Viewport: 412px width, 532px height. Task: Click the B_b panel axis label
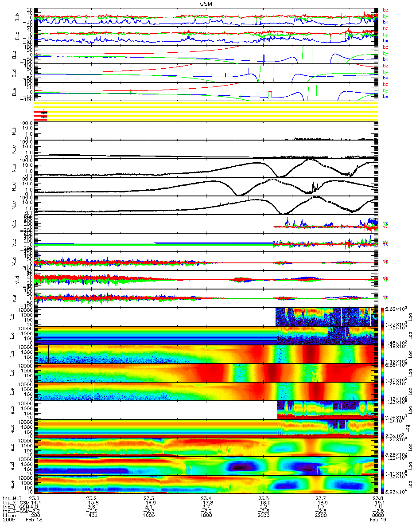coord(18,17)
